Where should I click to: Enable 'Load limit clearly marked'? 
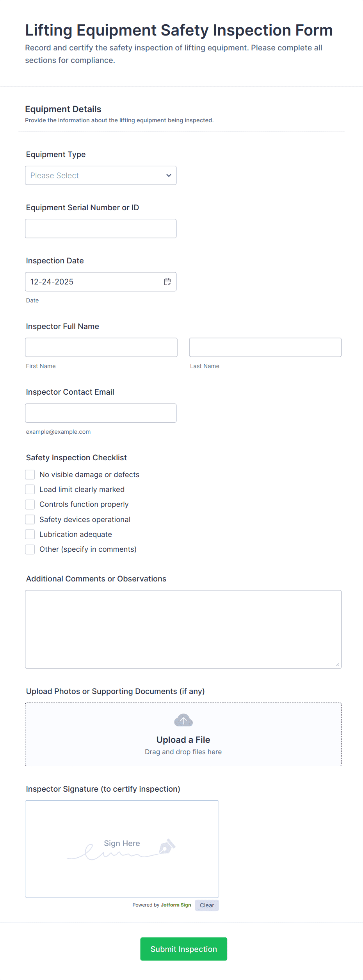[x=30, y=489]
